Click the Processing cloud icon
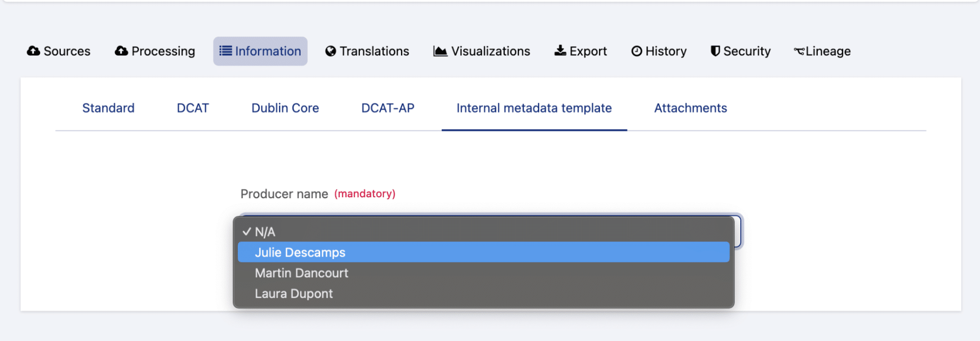Screen dimensions: 980x341 [121, 51]
